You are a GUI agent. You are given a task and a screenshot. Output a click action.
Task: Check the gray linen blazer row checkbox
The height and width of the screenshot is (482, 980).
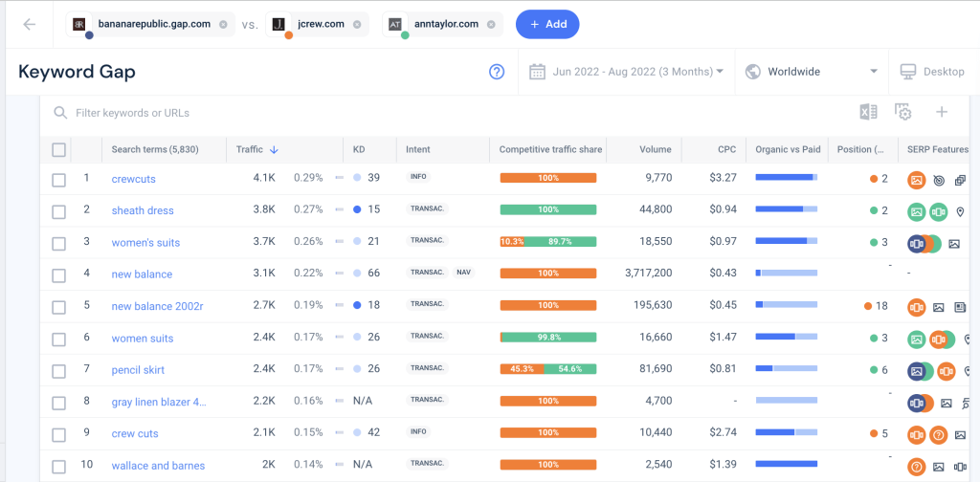[x=58, y=404]
